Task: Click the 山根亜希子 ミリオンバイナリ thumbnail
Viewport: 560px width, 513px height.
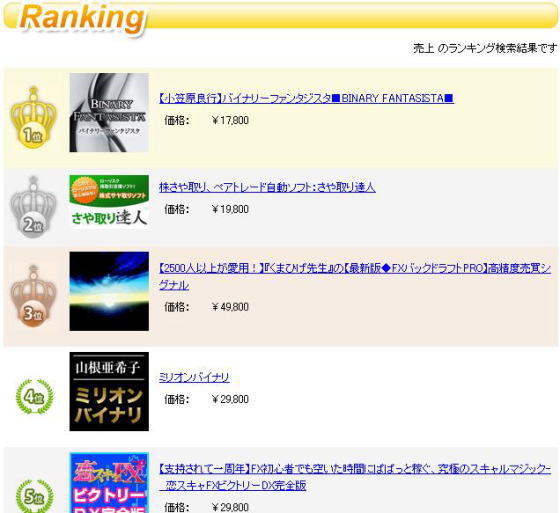Action: click(x=109, y=392)
